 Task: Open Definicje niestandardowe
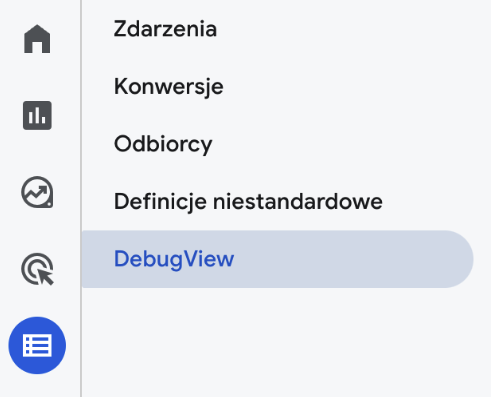248,201
